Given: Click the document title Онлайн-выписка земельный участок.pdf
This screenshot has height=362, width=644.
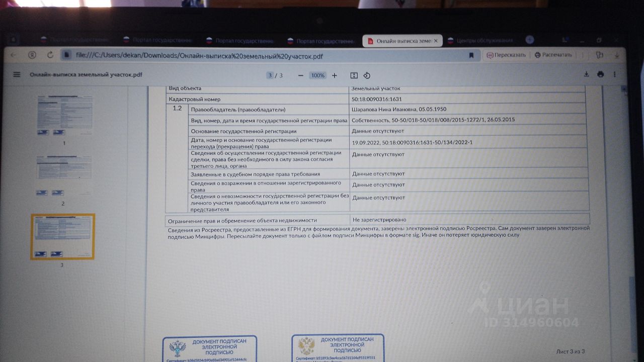Looking at the screenshot, I should pos(86,74).
